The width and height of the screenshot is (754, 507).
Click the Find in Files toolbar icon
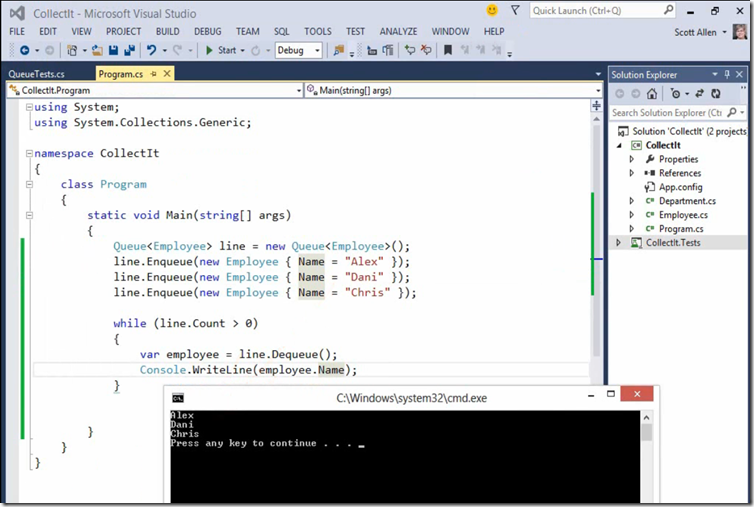[339, 50]
